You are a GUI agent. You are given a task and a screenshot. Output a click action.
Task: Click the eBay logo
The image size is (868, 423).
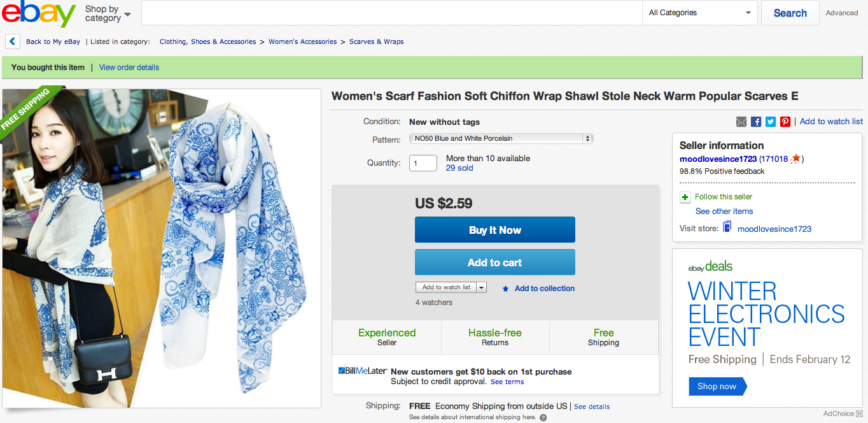click(39, 14)
